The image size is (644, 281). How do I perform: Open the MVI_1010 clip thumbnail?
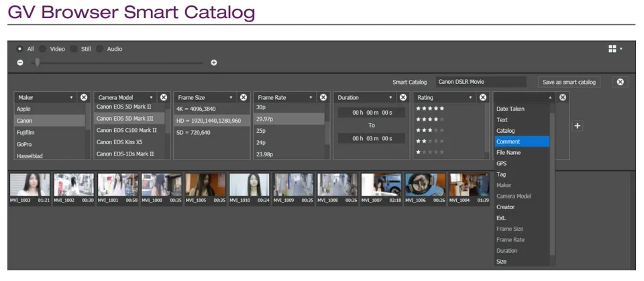250,184
